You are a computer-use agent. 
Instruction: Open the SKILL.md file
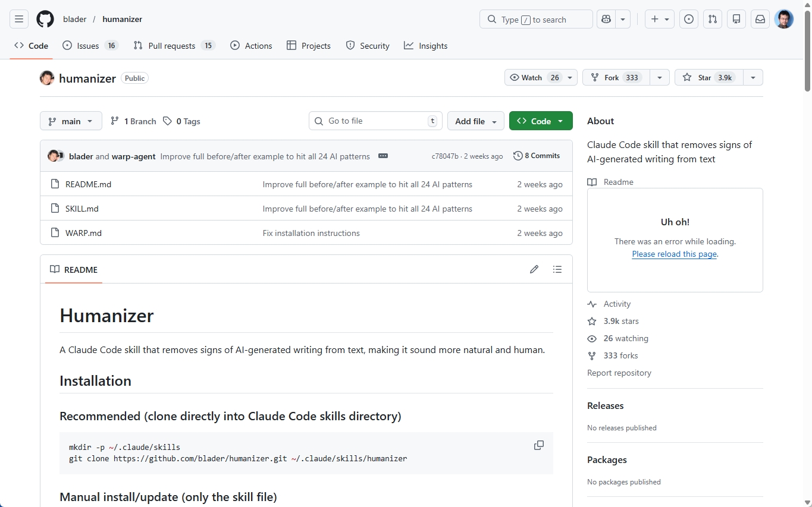[82, 209]
